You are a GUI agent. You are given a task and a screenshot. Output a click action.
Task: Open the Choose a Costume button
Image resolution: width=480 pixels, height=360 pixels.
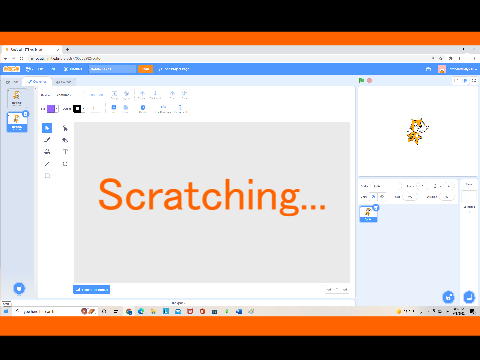click(19, 288)
